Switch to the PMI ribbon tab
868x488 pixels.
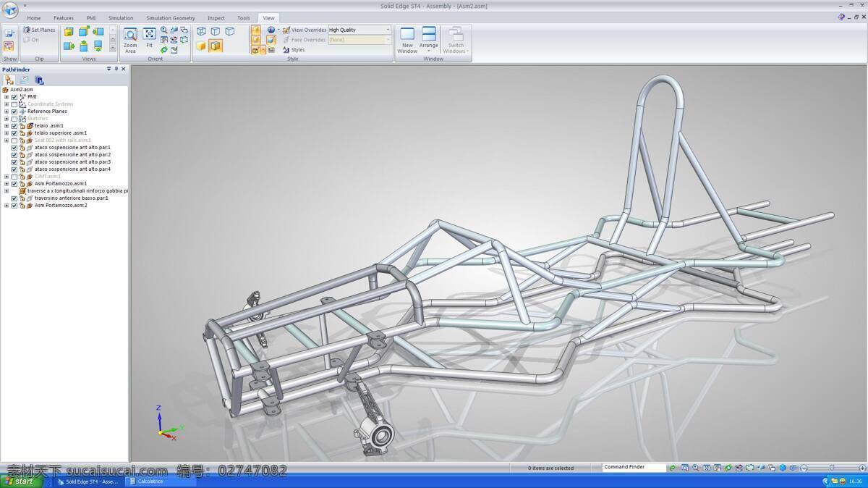click(x=91, y=18)
